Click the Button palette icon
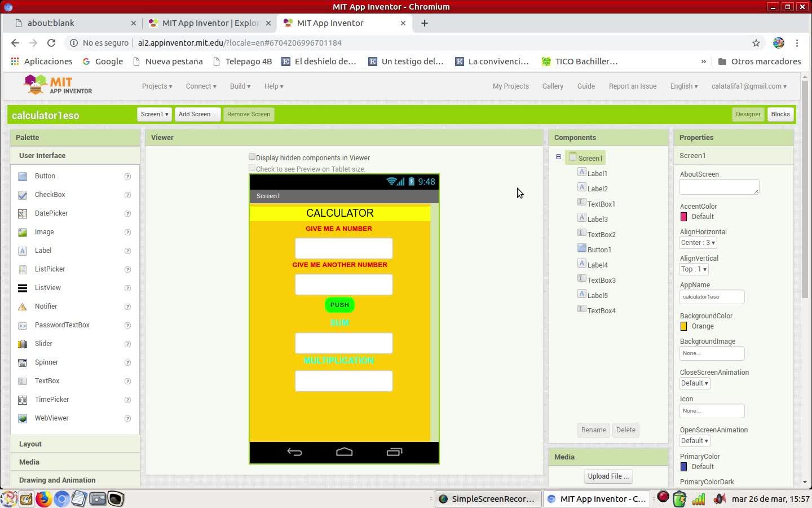812x508 pixels. [x=23, y=176]
